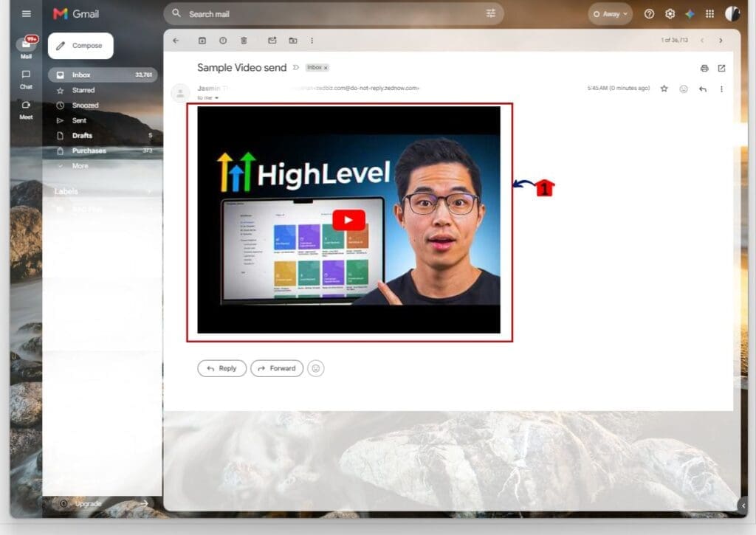
Task: Remove the Inbox label from email
Action: 326,68
